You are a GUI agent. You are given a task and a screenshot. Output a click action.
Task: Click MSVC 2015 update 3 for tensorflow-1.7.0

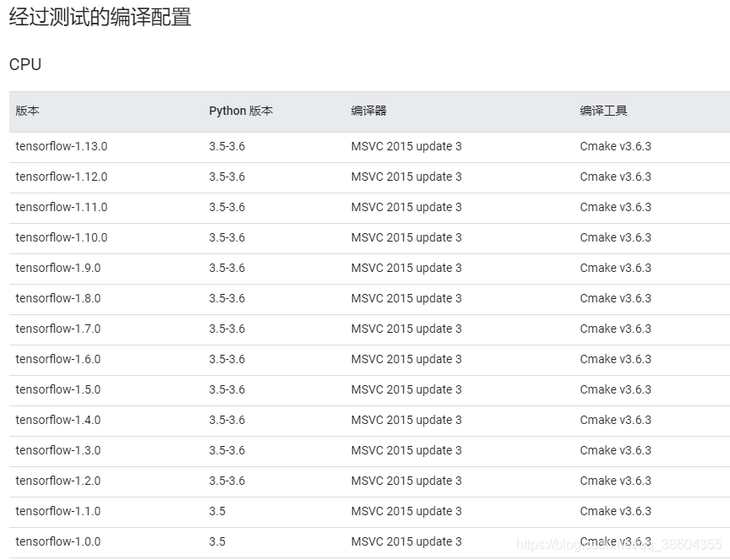pos(406,329)
